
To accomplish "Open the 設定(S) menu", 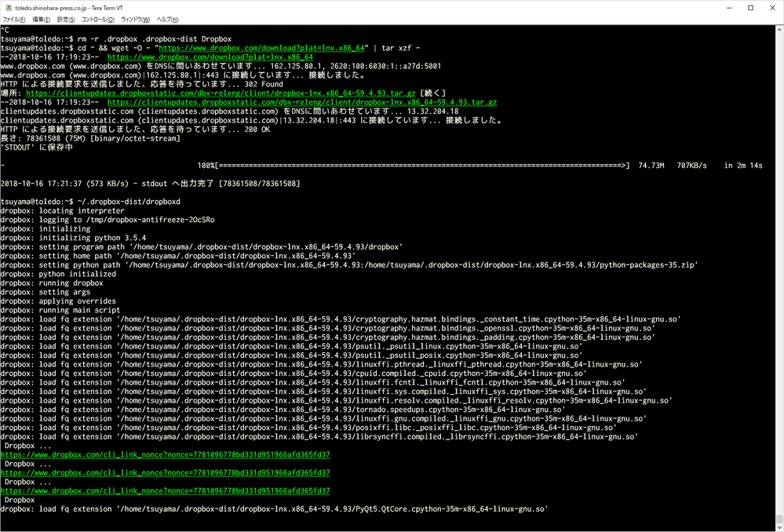I will 66,20.
